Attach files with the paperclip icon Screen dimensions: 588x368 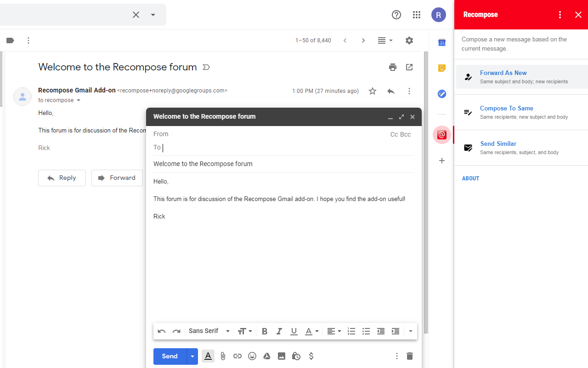(223, 356)
